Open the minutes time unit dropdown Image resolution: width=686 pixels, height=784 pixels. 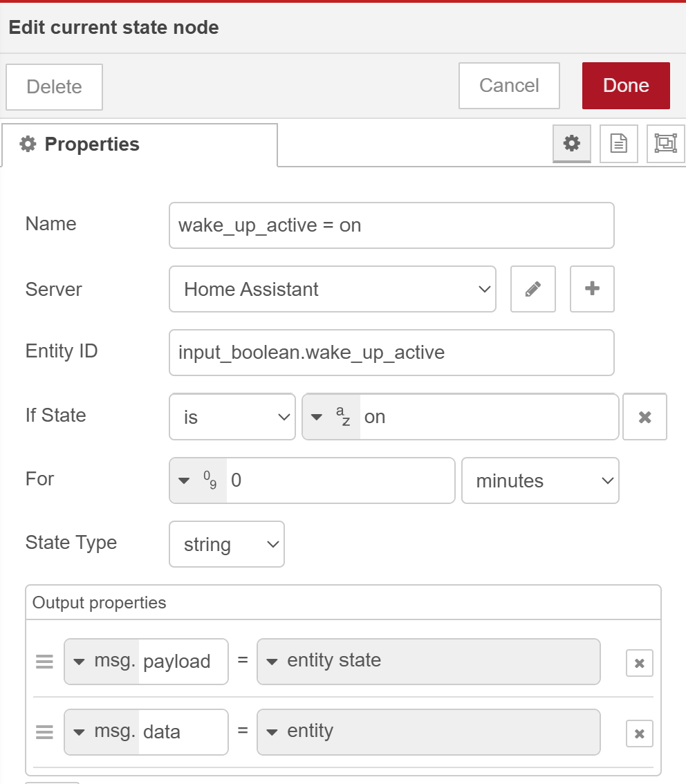coord(540,480)
